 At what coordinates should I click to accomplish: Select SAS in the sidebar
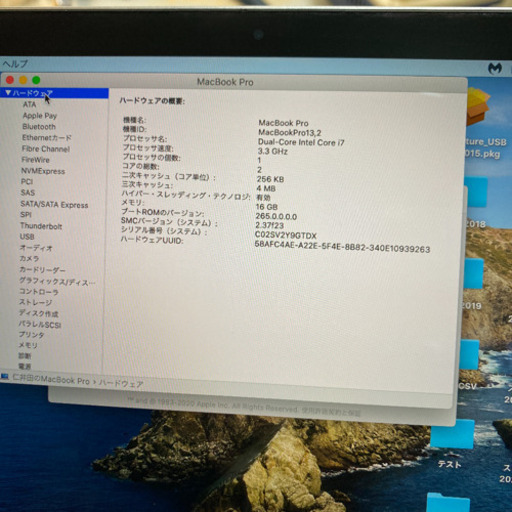[28, 193]
